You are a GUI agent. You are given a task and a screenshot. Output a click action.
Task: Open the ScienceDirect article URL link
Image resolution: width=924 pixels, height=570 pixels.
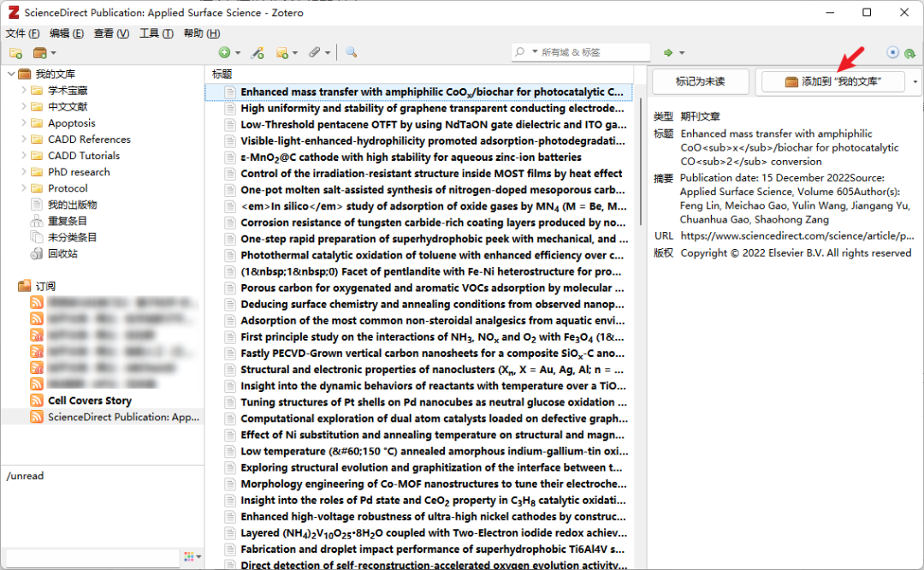tap(797, 235)
